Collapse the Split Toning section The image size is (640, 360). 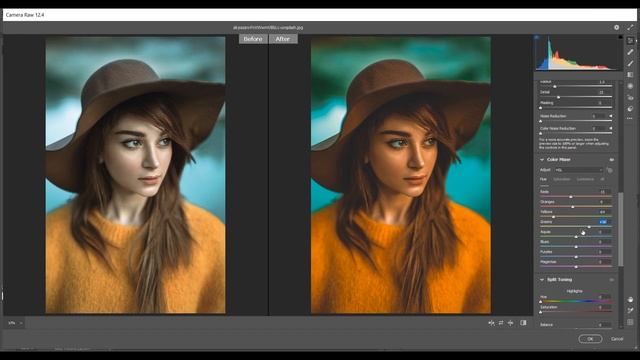click(x=542, y=280)
